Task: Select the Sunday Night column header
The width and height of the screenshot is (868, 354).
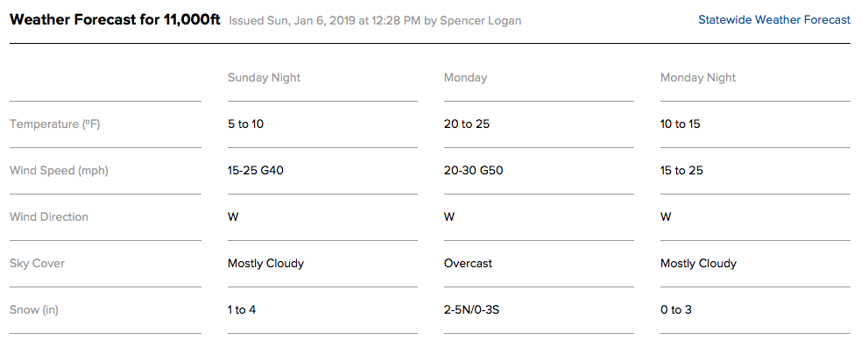Action: coord(264,78)
